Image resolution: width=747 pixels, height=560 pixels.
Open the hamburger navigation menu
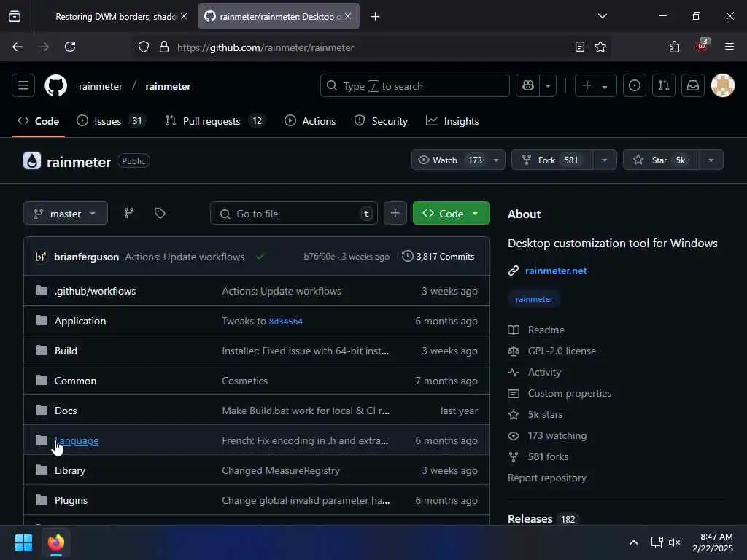[x=23, y=86]
